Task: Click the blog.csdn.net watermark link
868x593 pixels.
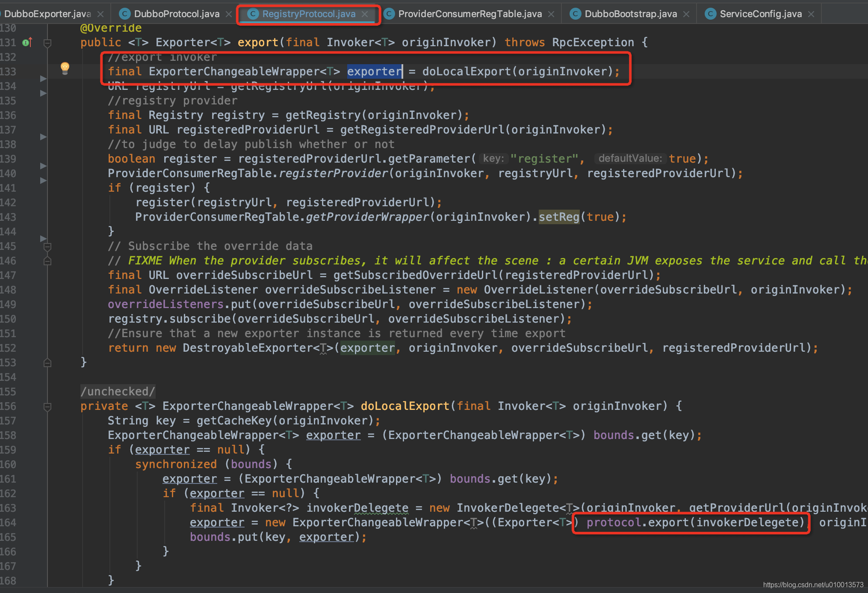Action: point(813,584)
